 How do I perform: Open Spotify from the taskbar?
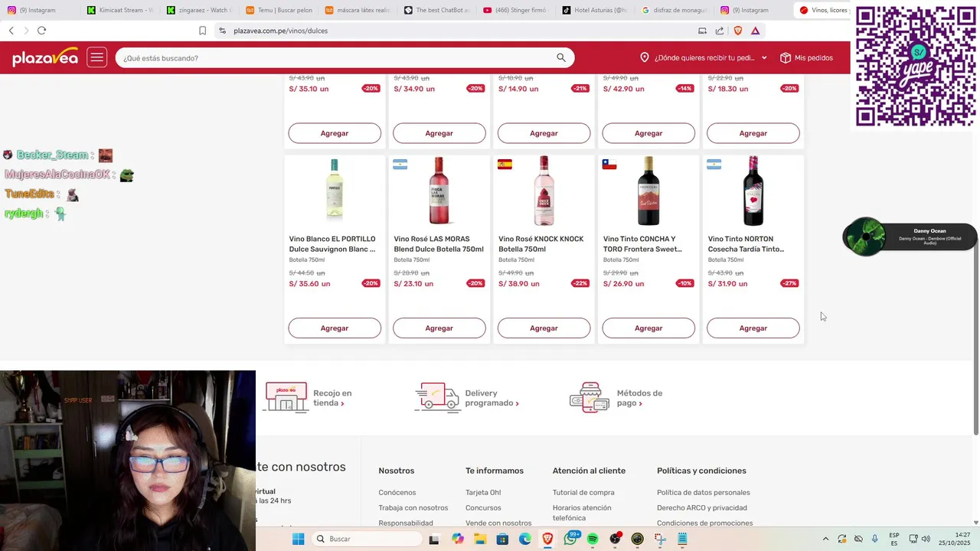point(593,539)
